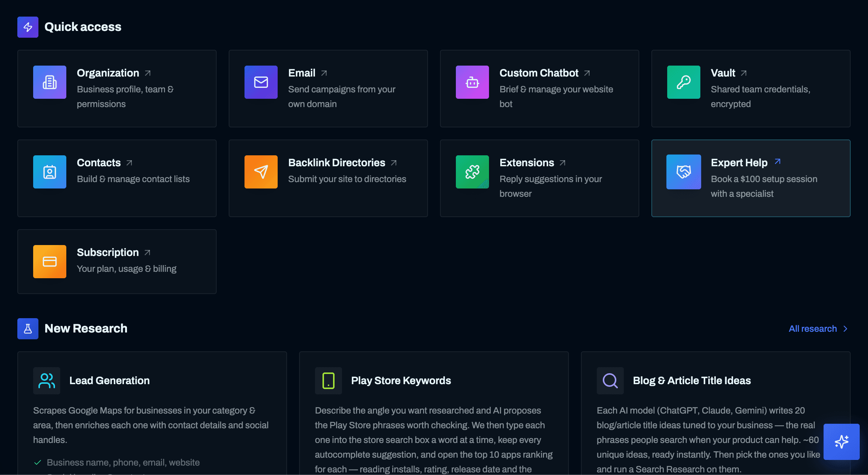Image resolution: width=868 pixels, height=475 pixels.
Task: Click 'Business profile, team & permissions' description
Action: pos(125,97)
